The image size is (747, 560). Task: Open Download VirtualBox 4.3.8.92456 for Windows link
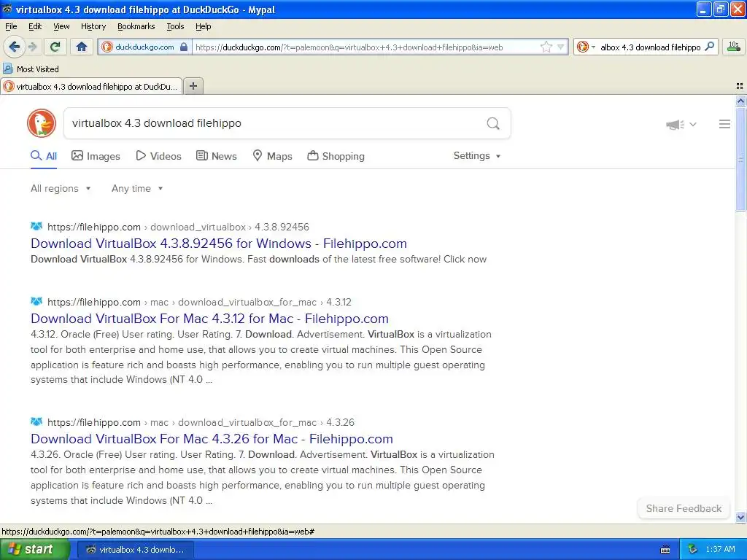(x=219, y=244)
